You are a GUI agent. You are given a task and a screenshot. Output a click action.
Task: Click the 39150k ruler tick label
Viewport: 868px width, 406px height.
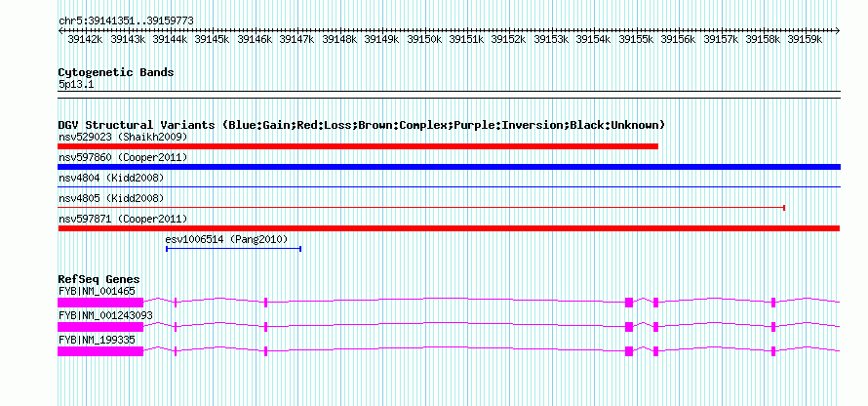[424, 39]
